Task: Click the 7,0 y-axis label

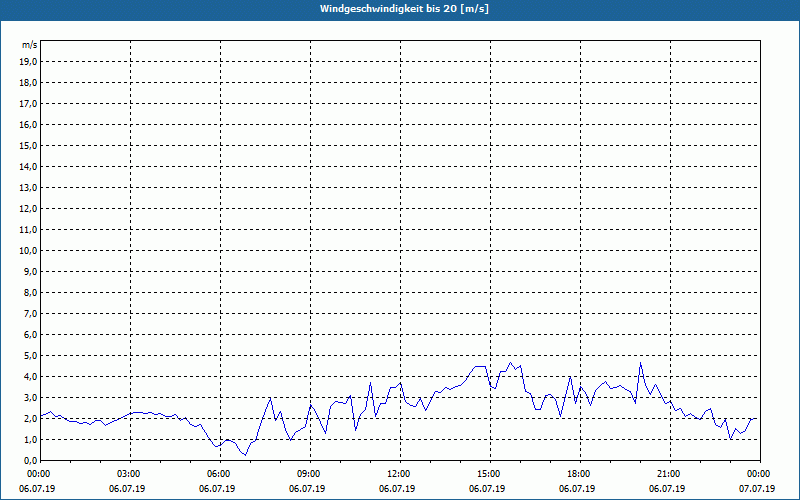Action: coord(31,313)
